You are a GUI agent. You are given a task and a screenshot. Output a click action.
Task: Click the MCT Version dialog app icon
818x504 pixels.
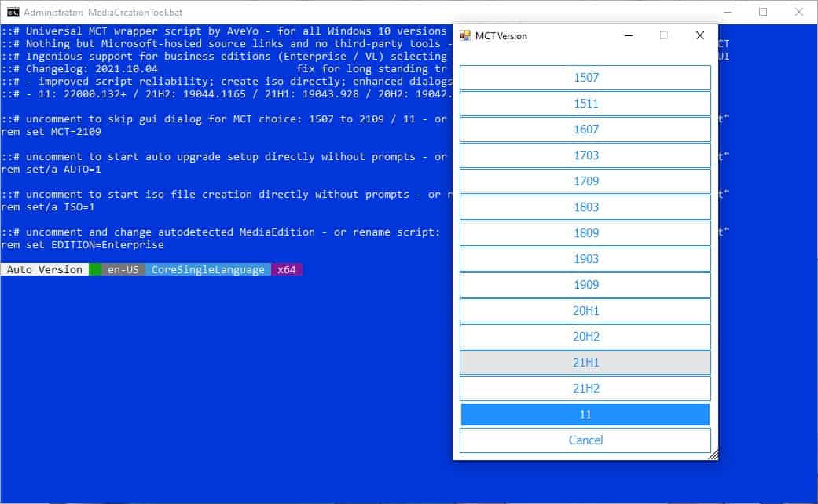pos(465,35)
